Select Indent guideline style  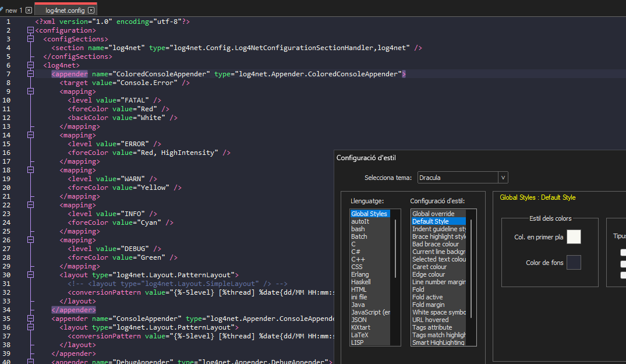(x=438, y=229)
